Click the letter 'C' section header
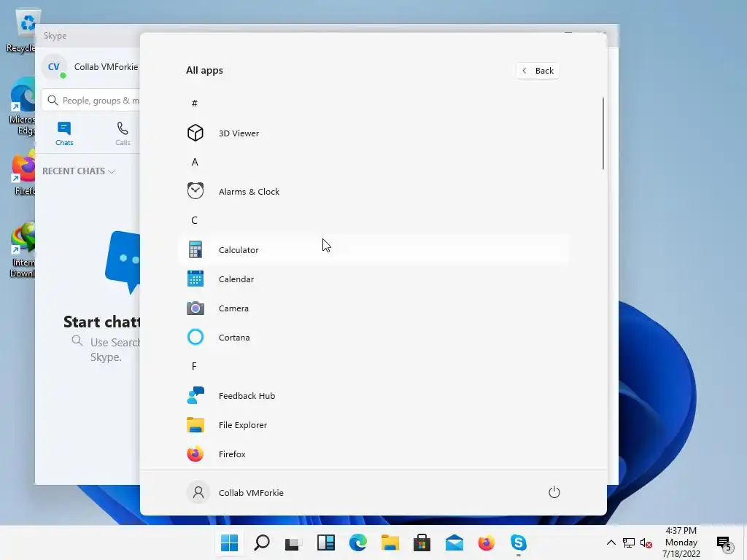 tap(194, 220)
